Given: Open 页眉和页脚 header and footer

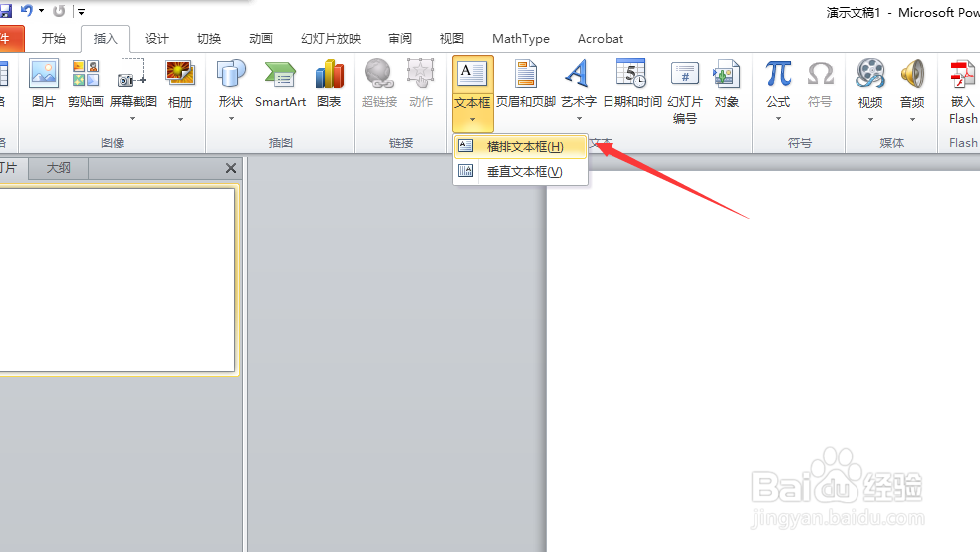Looking at the screenshot, I should pyautogui.click(x=526, y=83).
